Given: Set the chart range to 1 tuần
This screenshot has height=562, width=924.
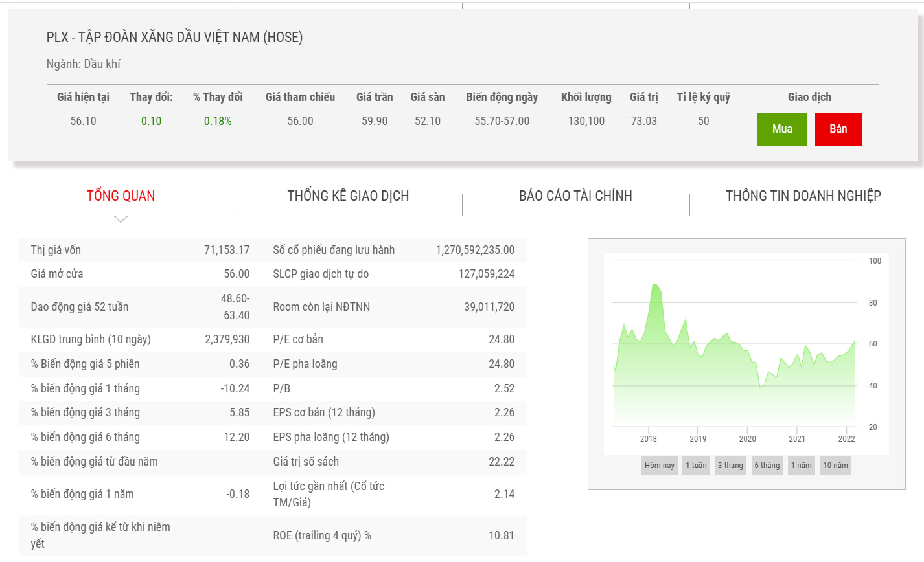Looking at the screenshot, I should 697,465.
